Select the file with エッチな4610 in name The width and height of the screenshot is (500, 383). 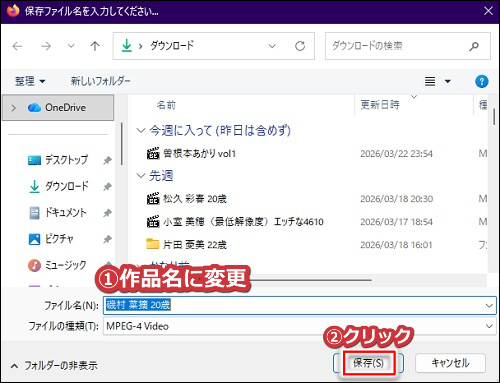[x=243, y=222]
